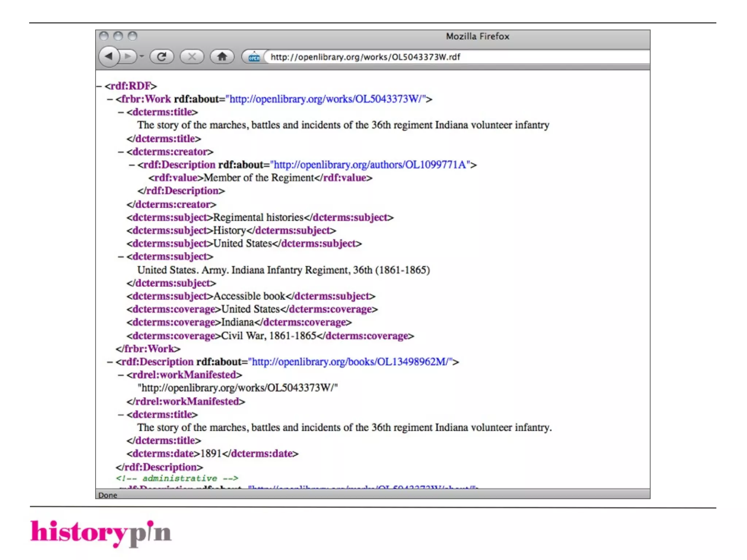This screenshot has width=747, height=560.
Task: Click the red window close button
Action: (x=104, y=36)
